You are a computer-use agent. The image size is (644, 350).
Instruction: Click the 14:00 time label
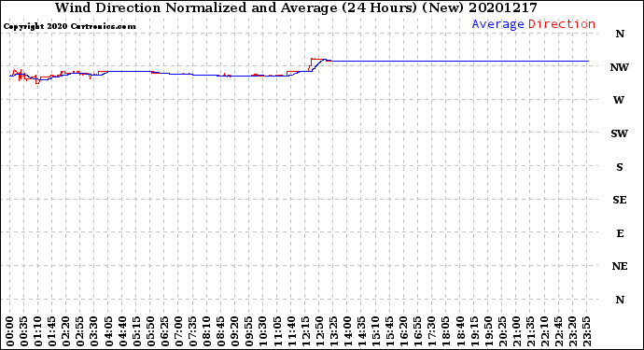click(x=348, y=331)
